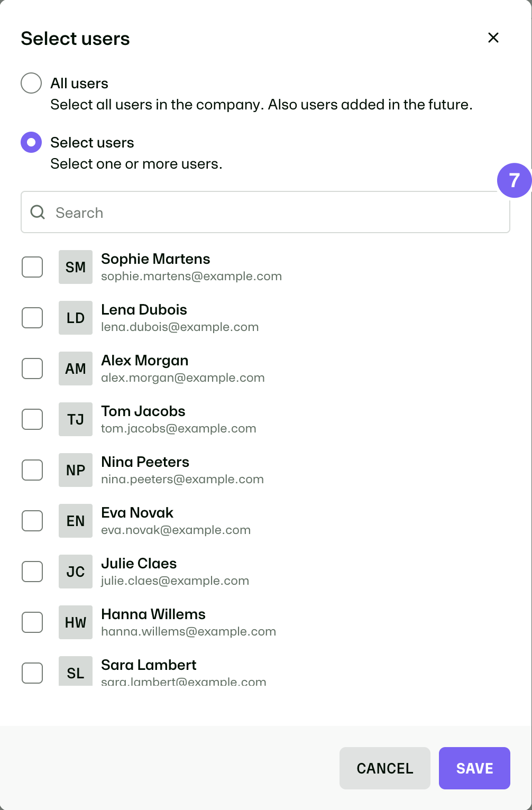Close the Select users dialog

[x=493, y=38]
